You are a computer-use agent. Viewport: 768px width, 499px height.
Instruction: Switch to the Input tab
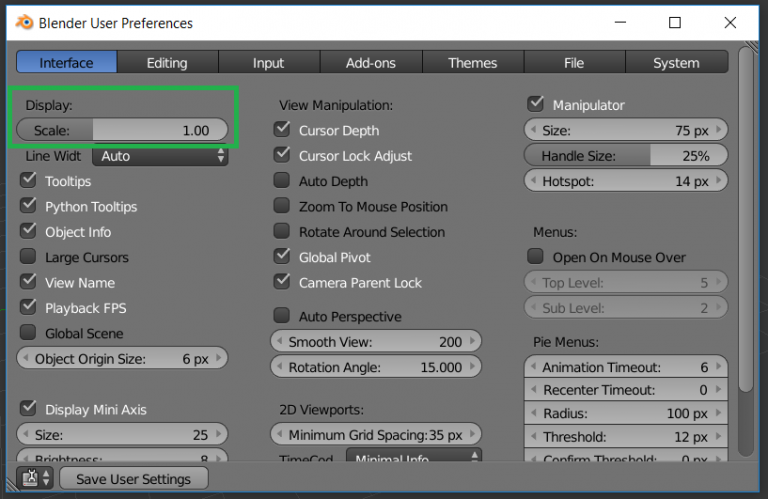coord(268,63)
